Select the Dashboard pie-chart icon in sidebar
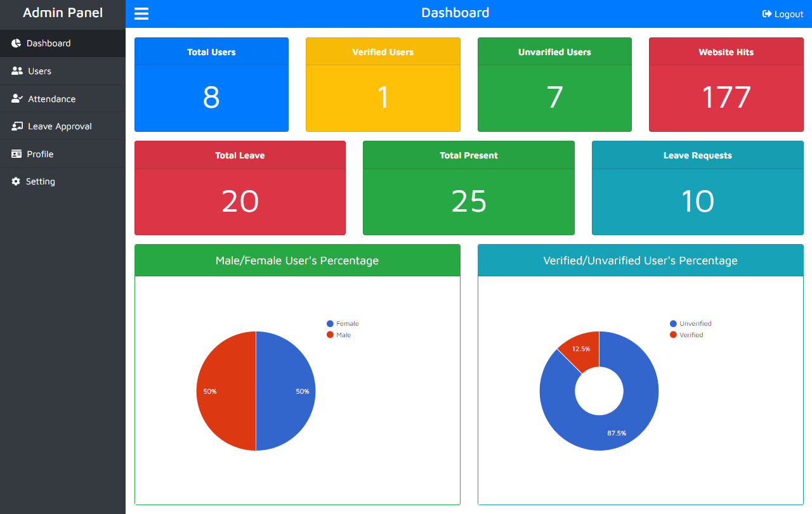 click(x=16, y=43)
